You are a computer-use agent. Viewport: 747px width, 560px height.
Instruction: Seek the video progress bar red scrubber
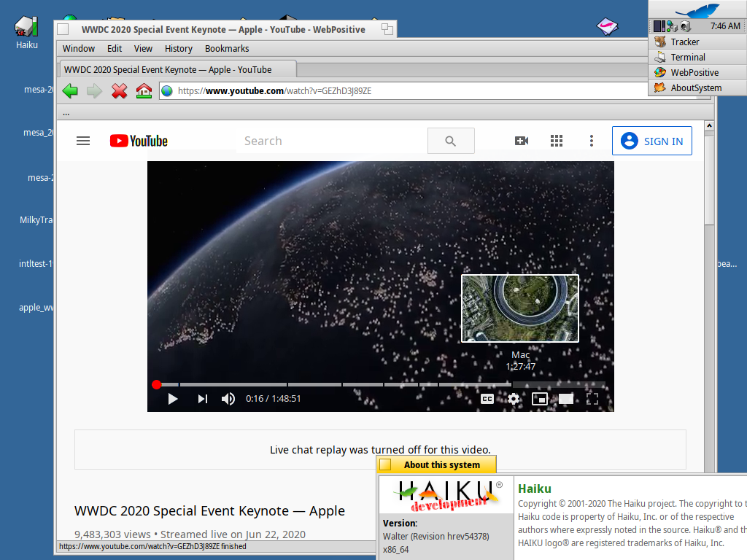tap(157, 384)
